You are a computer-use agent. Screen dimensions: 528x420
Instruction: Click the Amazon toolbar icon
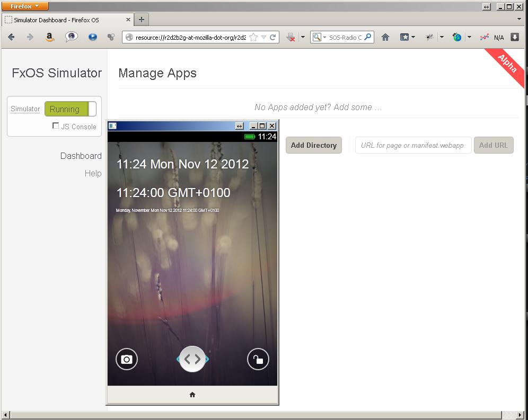point(49,37)
